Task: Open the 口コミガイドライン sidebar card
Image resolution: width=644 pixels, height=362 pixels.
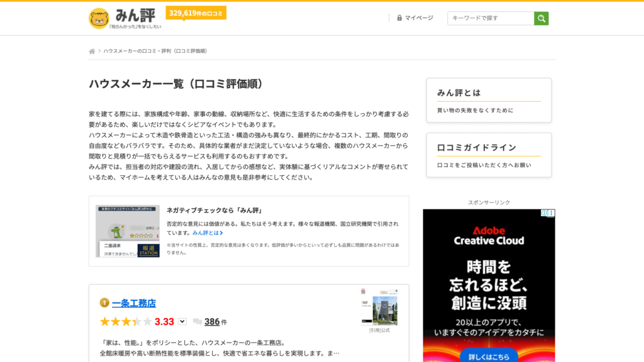Action: pos(489,155)
